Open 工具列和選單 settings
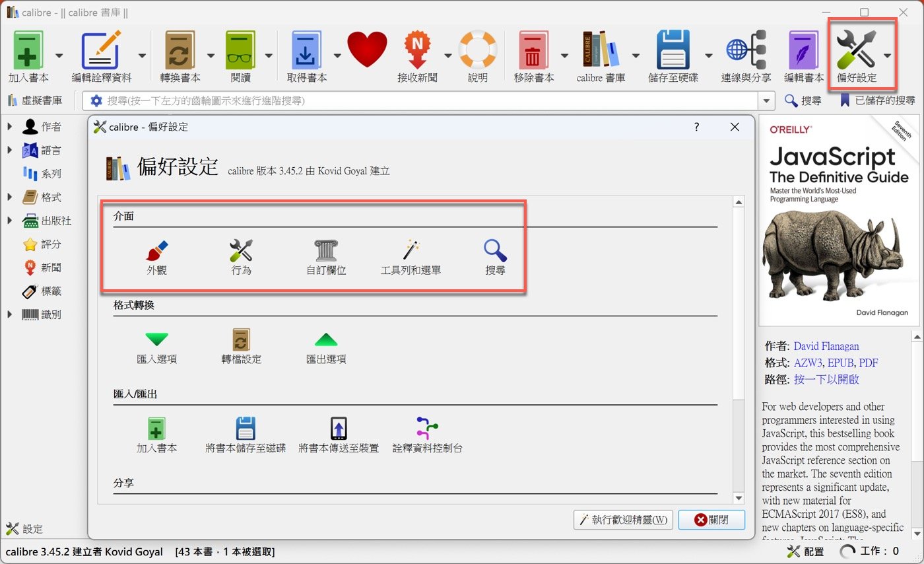 [411, 257]
